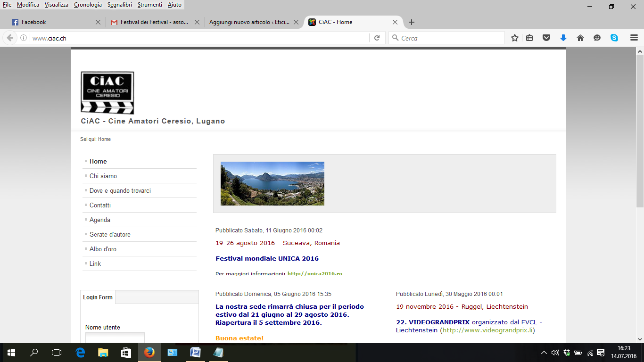Click the CiAC clapperboard logo

click(x=107, y=93)
